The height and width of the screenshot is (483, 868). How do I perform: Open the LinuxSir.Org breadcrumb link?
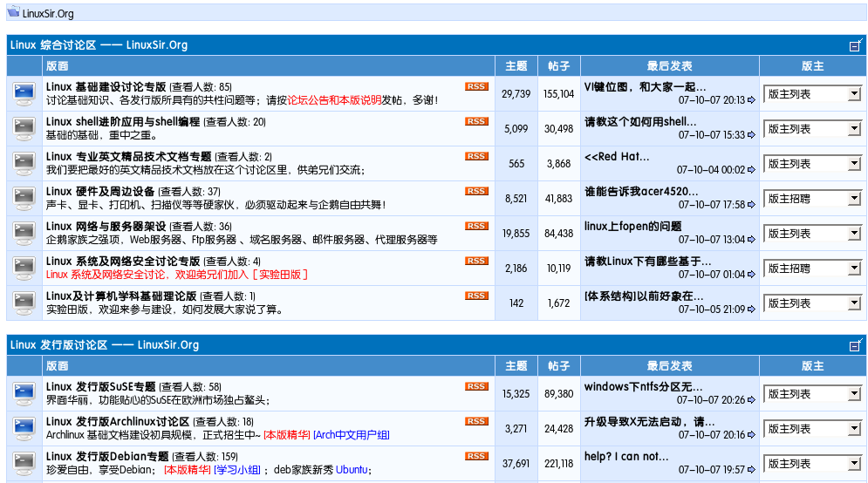point(48,13)
